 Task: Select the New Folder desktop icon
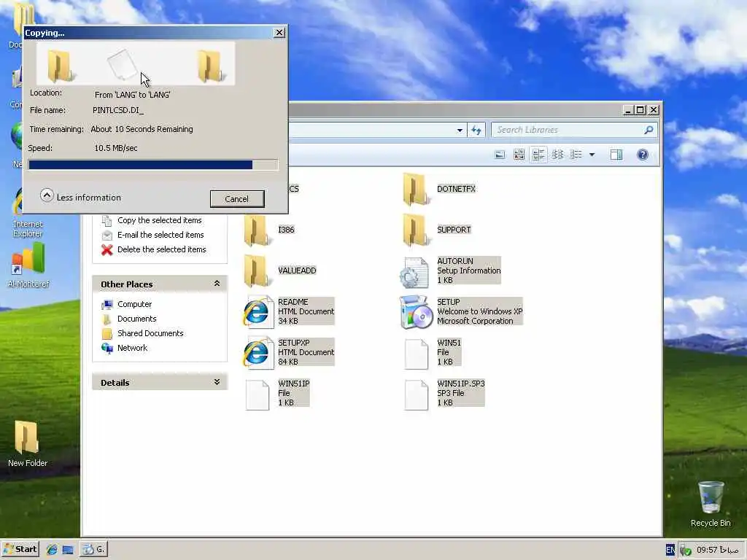[27, 444]
